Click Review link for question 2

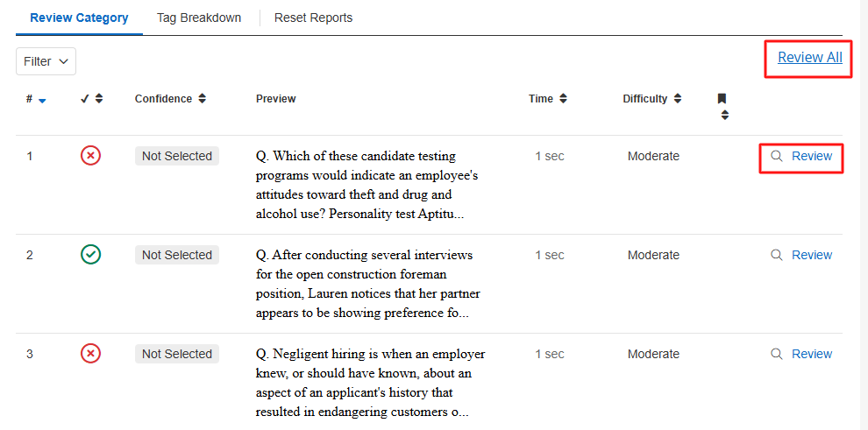811,255
